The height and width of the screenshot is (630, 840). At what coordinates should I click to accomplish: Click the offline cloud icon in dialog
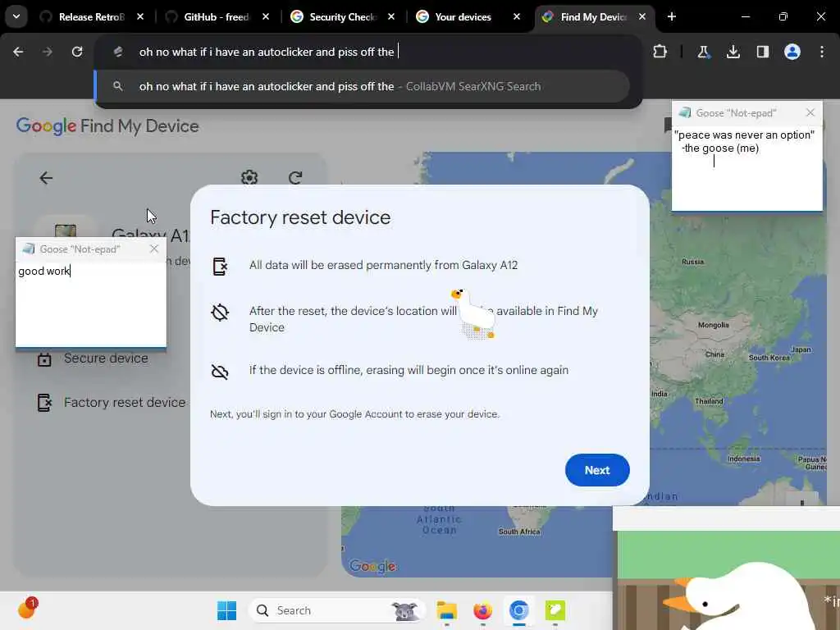click(x=220, y=372)
